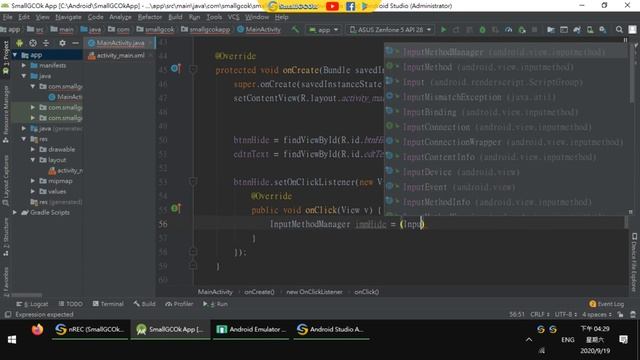Click the Project panel horizontal scrollbar
Viewport: 640px width, 360px height.
click(27, 295)
